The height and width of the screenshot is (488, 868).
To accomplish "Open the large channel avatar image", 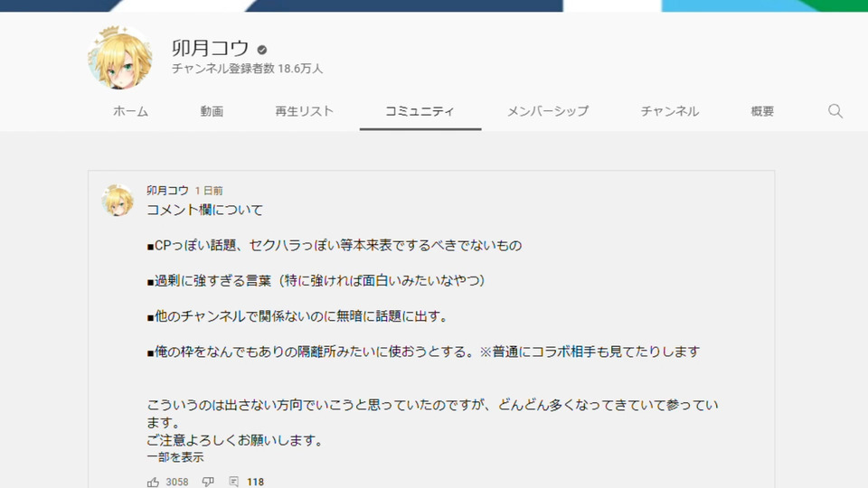I will click(x=119, y=58).
